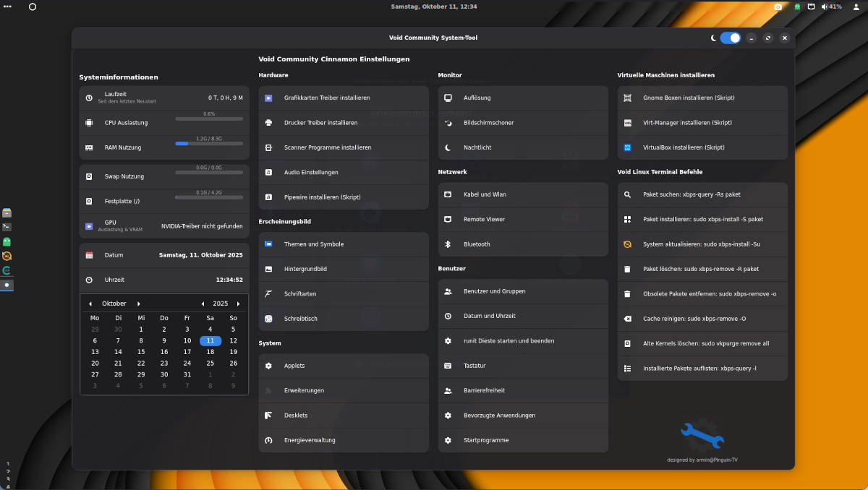Go to previous month in calendar
The width and height of the screenshot is (868, 490).
click(x=90, y=304)
